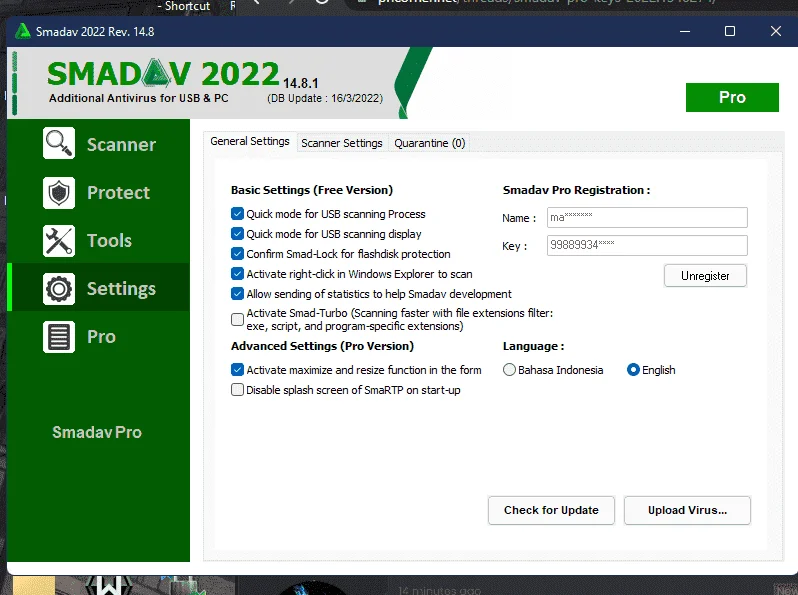Switch to General Settings tab

point(250,141)
